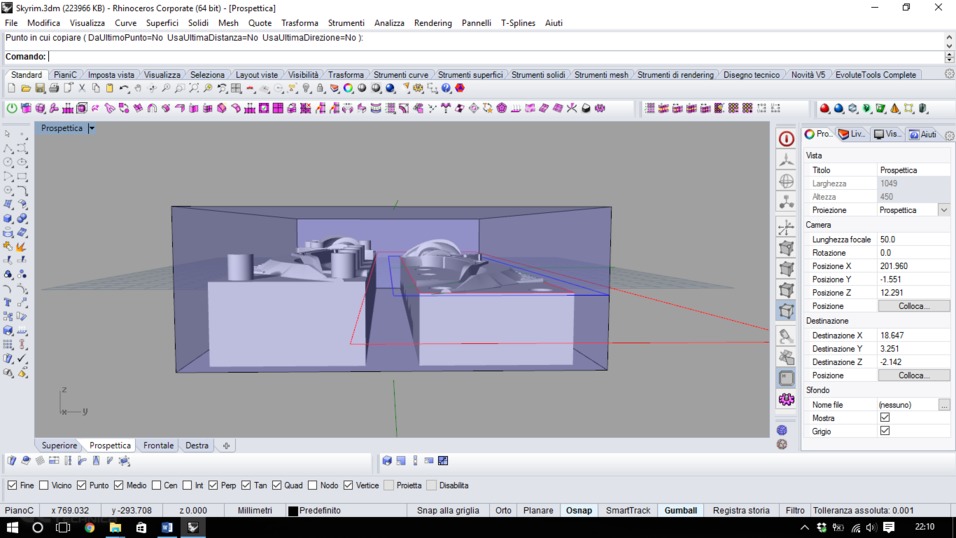The image size is (956, 538).
Task: Click the magenta gear icon in side strip
Action: tap(787, 399)
